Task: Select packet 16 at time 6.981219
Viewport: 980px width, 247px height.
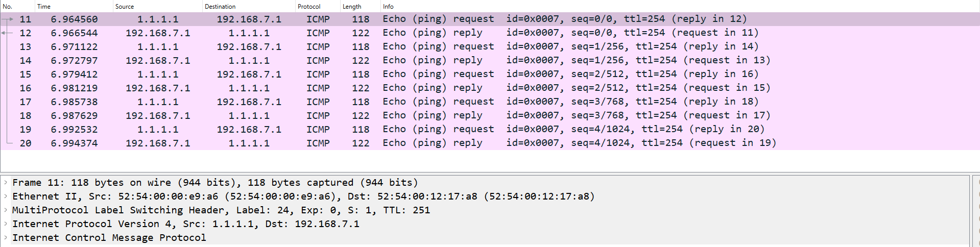Action: [x=306, y=88]
